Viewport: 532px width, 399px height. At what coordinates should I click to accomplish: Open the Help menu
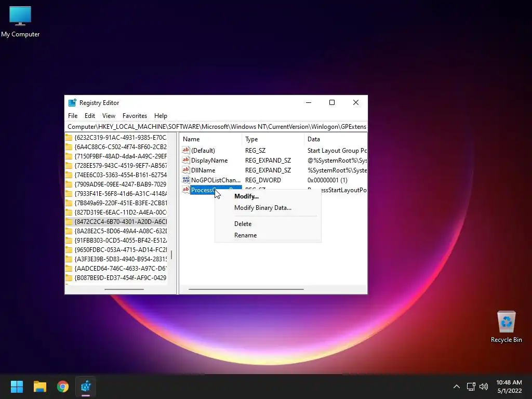[161, 116]
